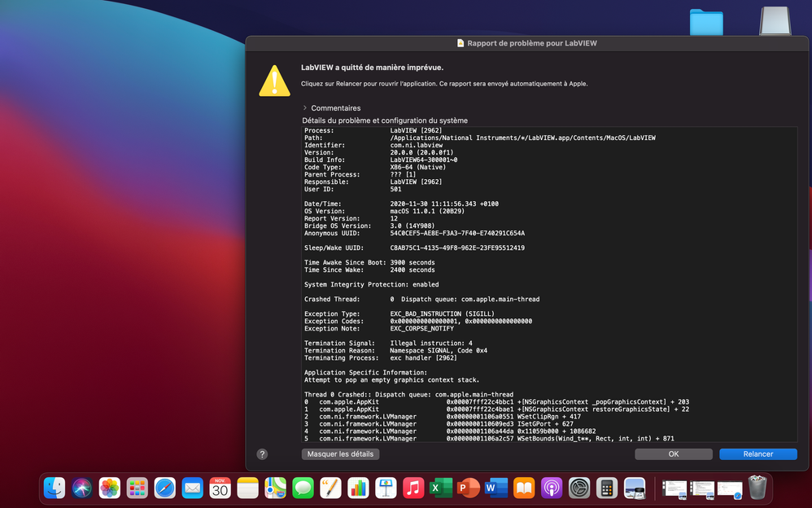This screenshot has width=812, height=508.
Task: Click "exc handler [2962]" terminating process
Action: (x=424, y=357)
